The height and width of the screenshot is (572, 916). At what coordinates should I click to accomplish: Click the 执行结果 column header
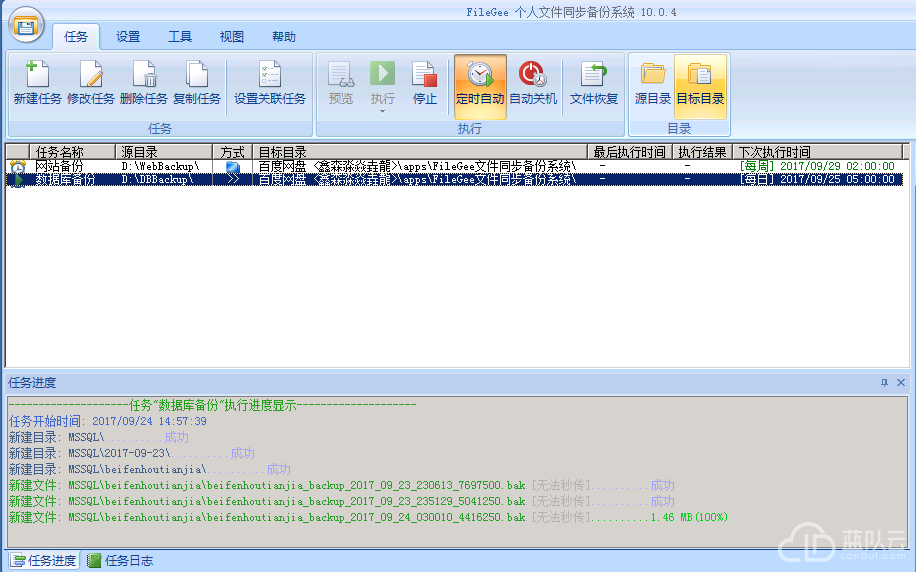702,152
